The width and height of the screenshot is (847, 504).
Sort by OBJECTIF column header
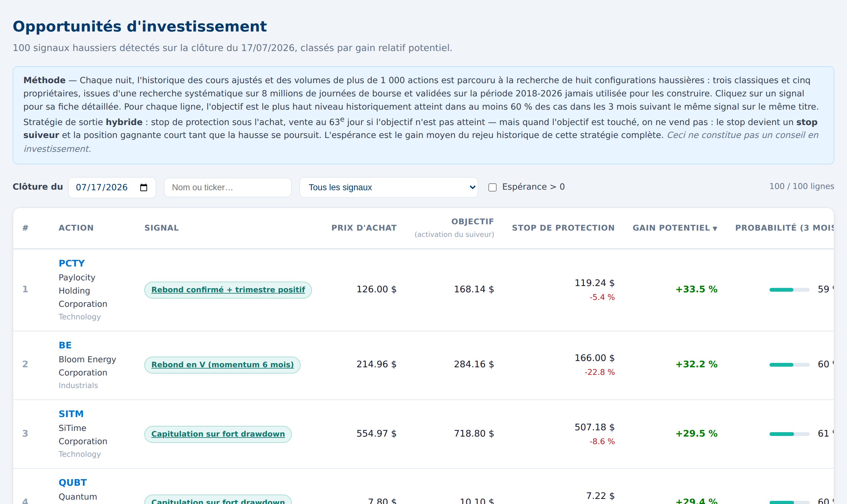(472, 221)
